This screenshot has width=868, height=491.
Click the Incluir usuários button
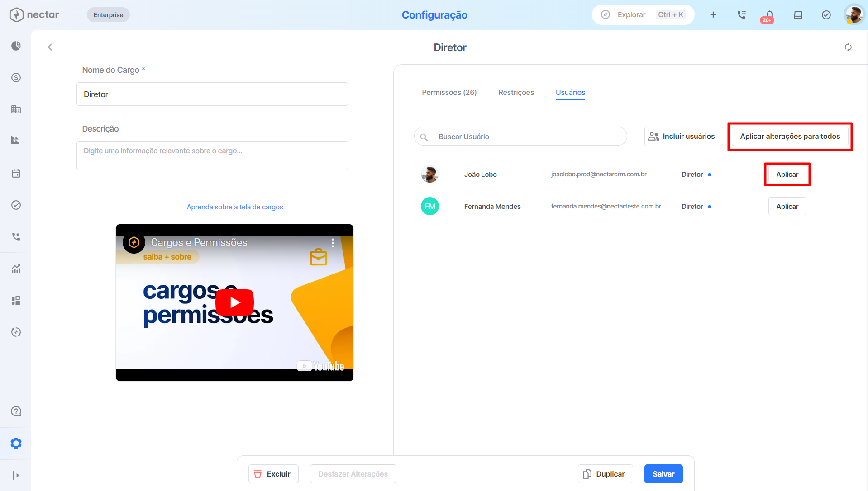tap(683, 136)
